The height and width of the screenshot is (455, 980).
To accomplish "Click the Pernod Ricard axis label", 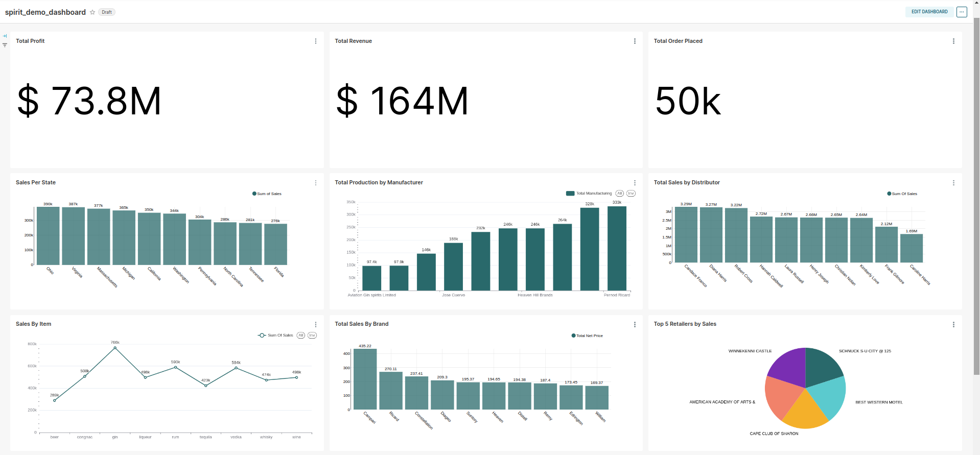I will click(617, 295).
